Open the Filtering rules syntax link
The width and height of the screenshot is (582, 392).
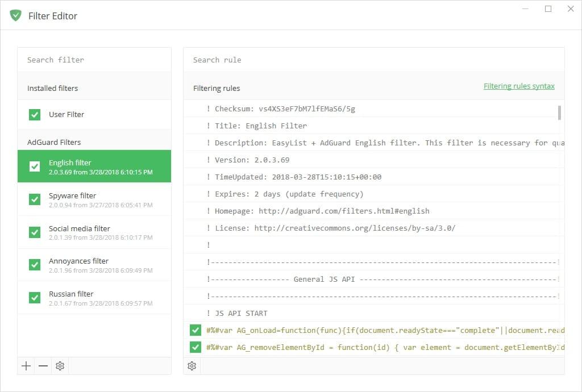coord(519,86)
